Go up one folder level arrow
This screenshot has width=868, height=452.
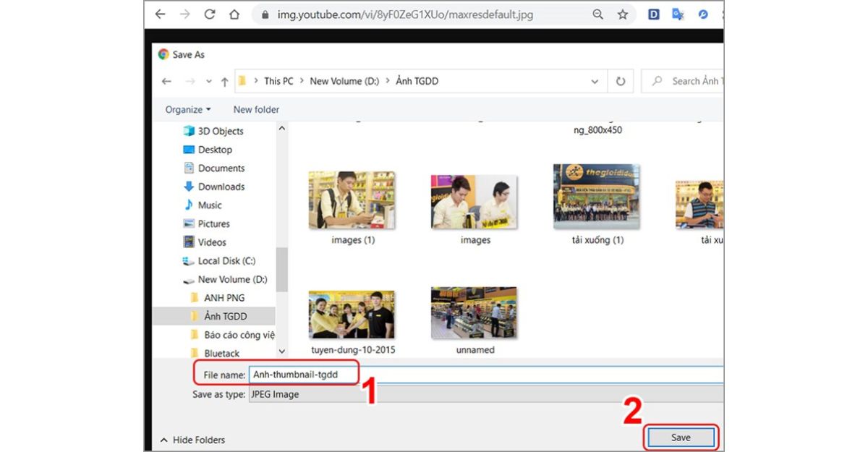click(224, 82)
